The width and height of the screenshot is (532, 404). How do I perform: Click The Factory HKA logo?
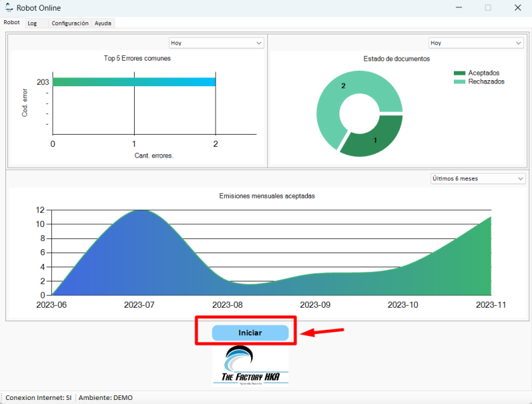(251, 366)
